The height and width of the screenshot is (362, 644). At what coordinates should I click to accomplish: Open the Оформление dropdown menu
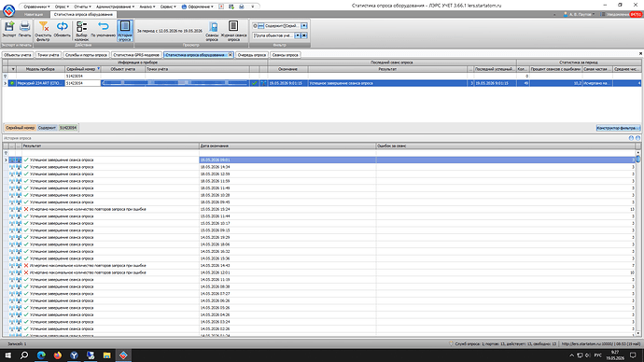198,7
